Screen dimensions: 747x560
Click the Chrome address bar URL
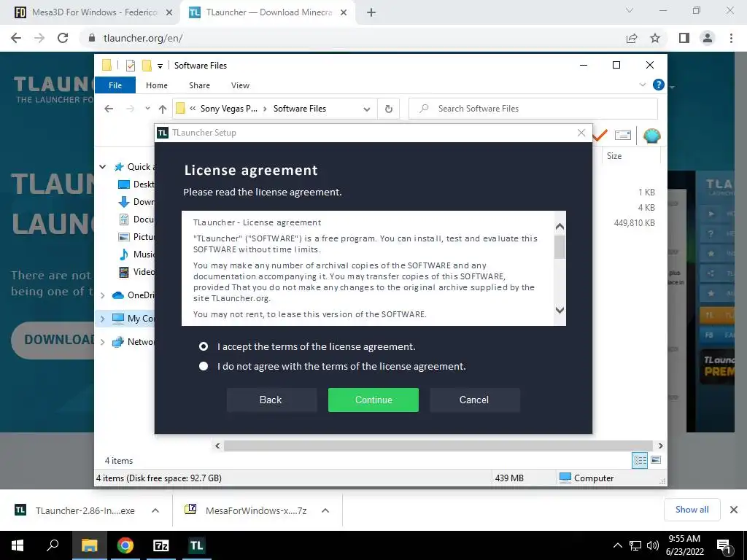143,38
